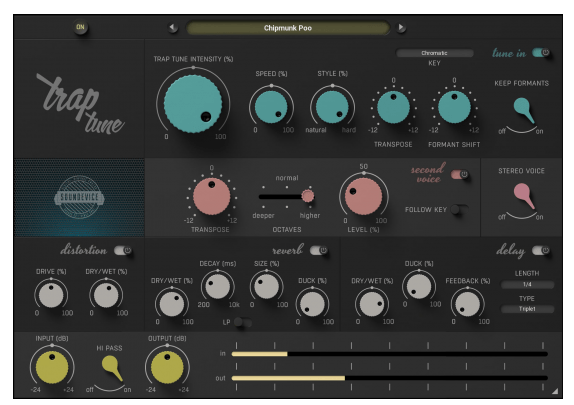Click the out level meter bar
The height and width of the screenshot is (405, 574).
pos(390,378)
